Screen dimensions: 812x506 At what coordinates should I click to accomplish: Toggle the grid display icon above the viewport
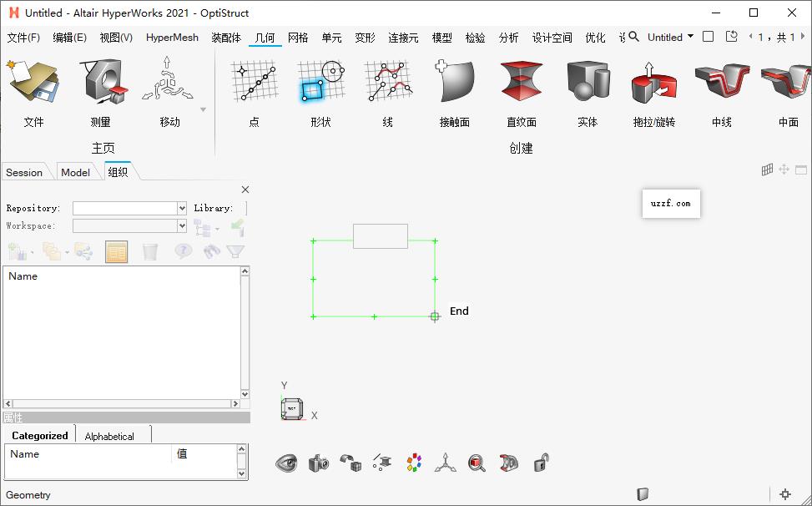(767, 169)
